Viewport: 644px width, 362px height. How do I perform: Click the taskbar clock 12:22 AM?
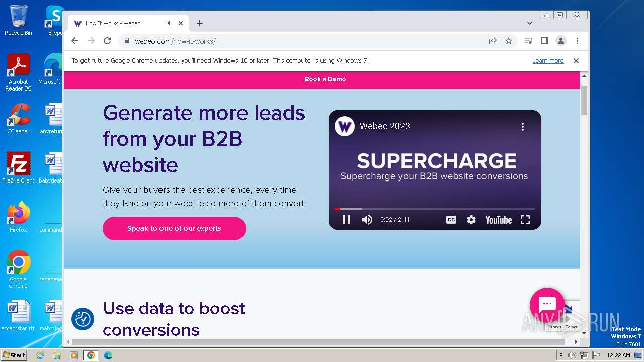(618, 355)
